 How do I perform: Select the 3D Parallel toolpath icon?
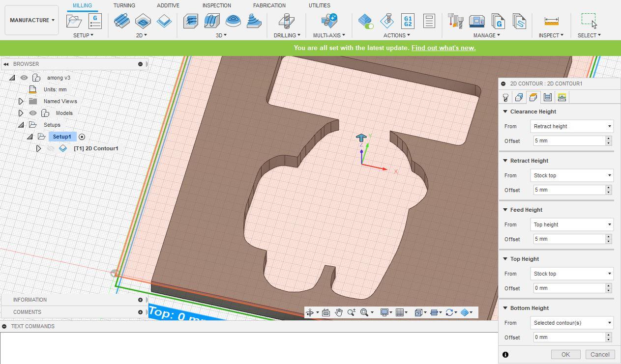233,21
